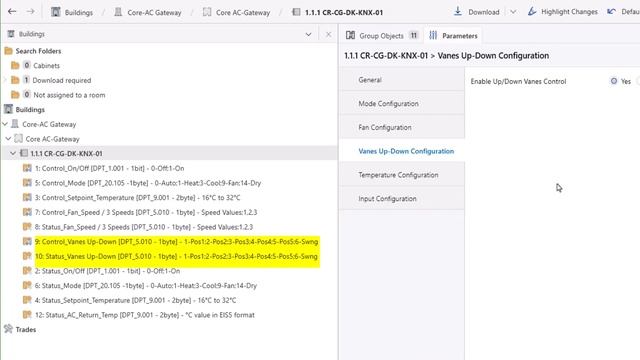The width and height of the screenshot is (640, 360).
Task: Click Core-AC Gateway breadcrumb label
Action: [x=154, y=13]
